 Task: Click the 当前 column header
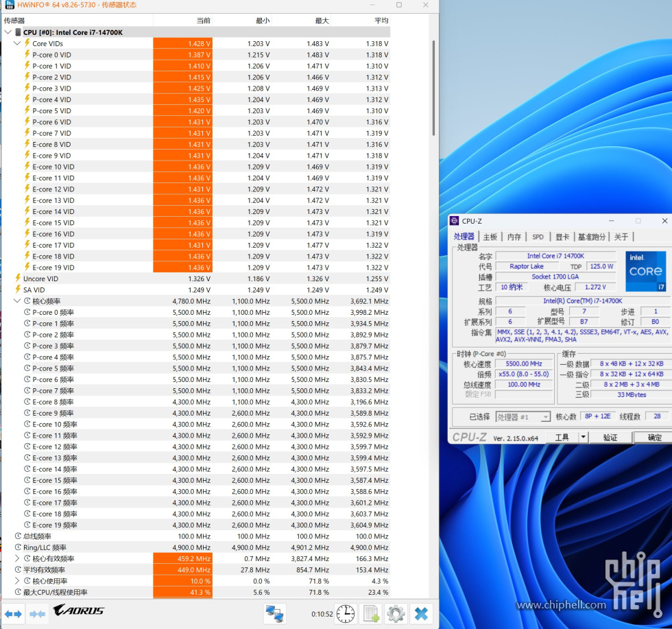[182, 20]
